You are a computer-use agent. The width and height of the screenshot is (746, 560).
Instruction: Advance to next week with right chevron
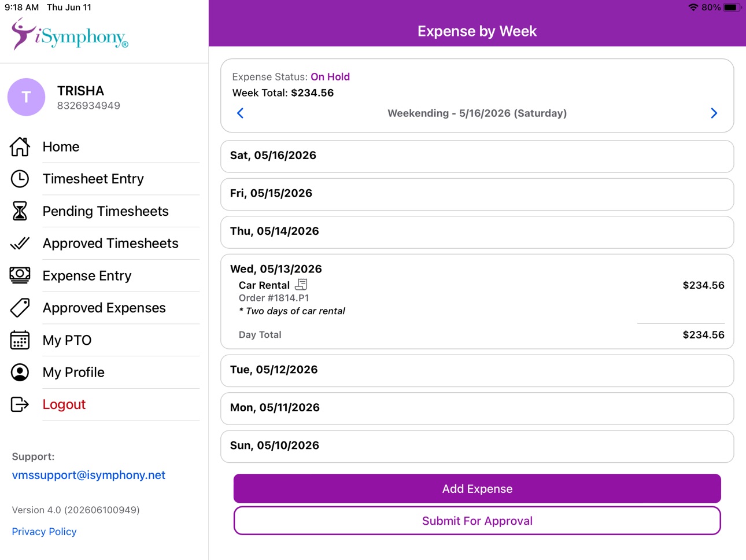(714, 113)
